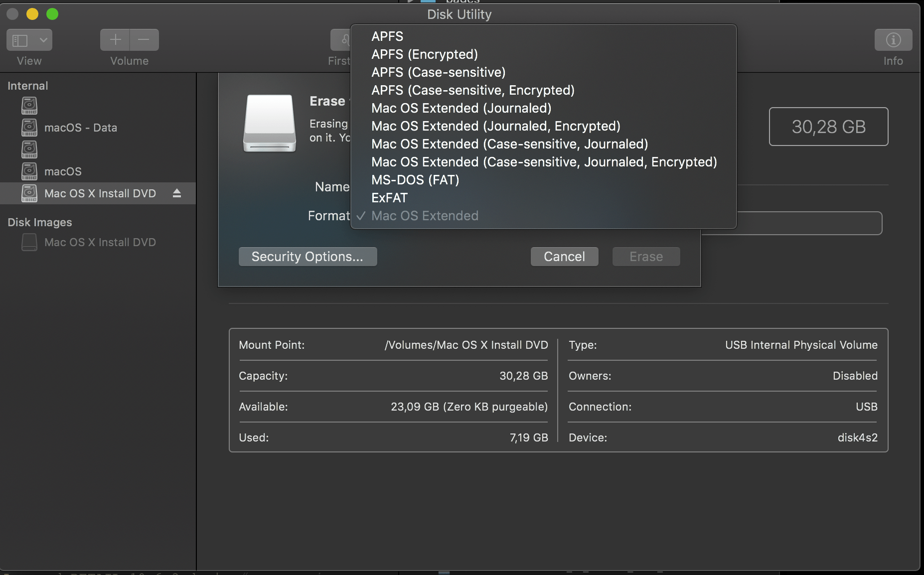This screenshot has height=575, width=924.
Task: Open Security Options... dialog
Action: (308, 257)
